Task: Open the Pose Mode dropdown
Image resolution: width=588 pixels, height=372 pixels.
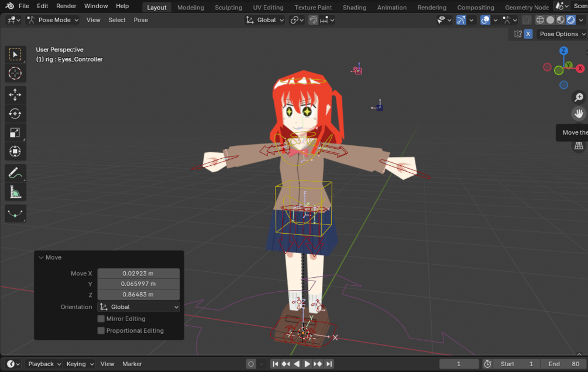Action: pos(53,20)
